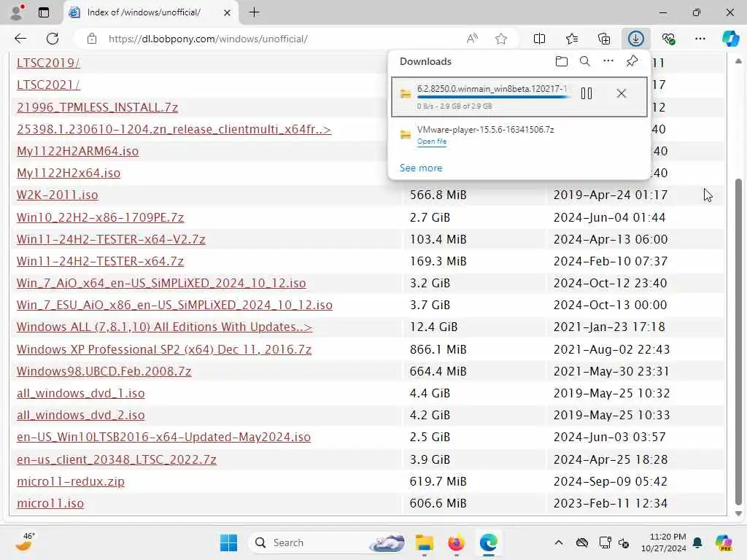Open a new tab with plus button
Image resolution: width=747 pixels, height=560 pixels.
tap(255, 12)
